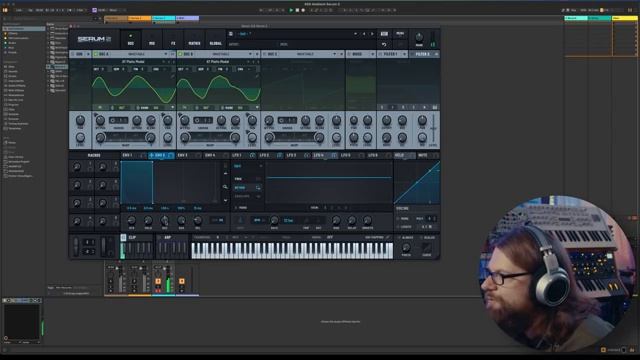
Task: Enable the NOISE oscillator
Action: [x=349, y=54]
